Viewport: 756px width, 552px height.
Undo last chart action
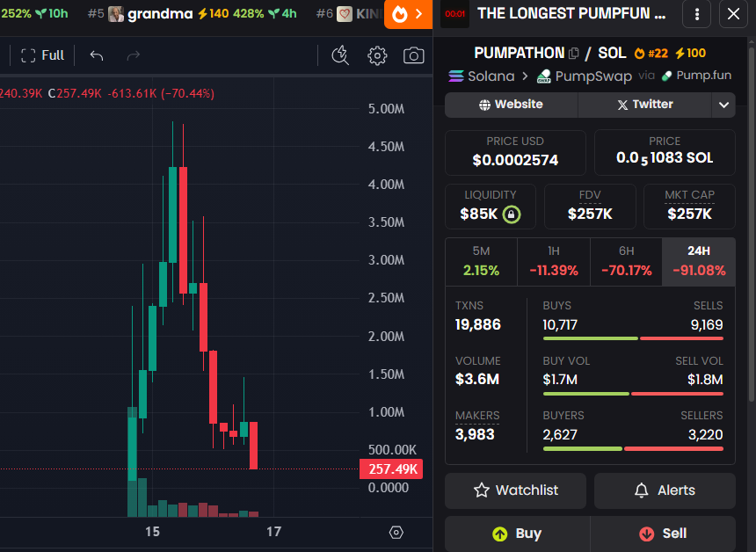[x=97, y=56]
